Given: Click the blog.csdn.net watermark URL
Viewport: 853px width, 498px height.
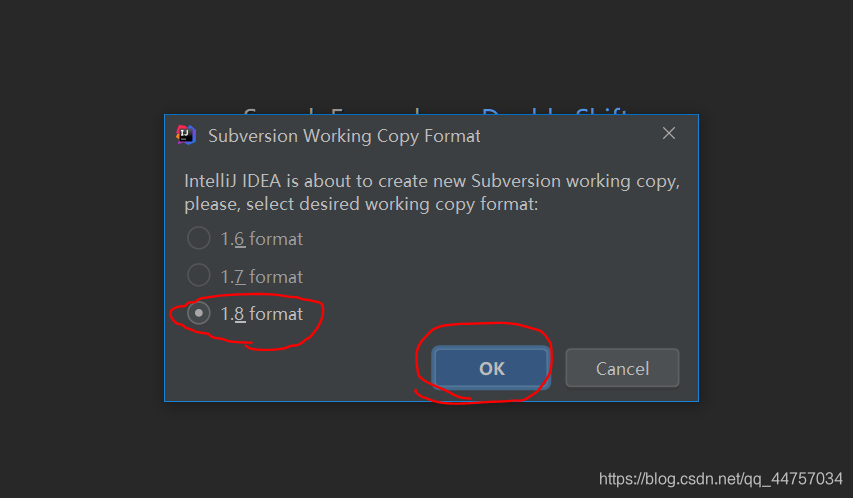Looking at the screenshot, I should pos(720,479).
